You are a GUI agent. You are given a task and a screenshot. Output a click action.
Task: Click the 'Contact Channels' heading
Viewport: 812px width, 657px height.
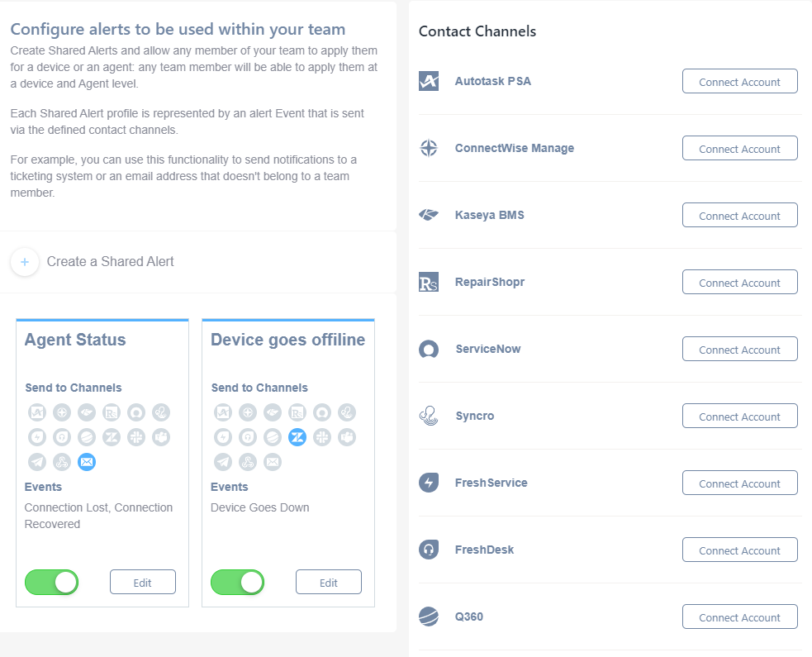coord(477,31)
